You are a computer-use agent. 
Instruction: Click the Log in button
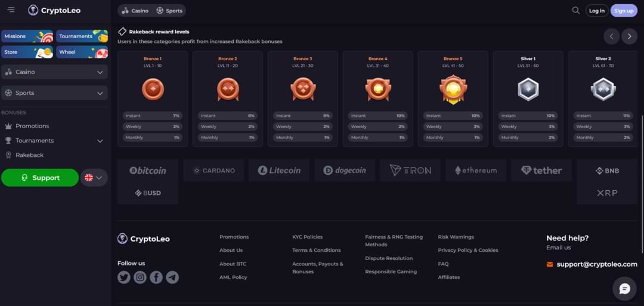click(597, 11)
